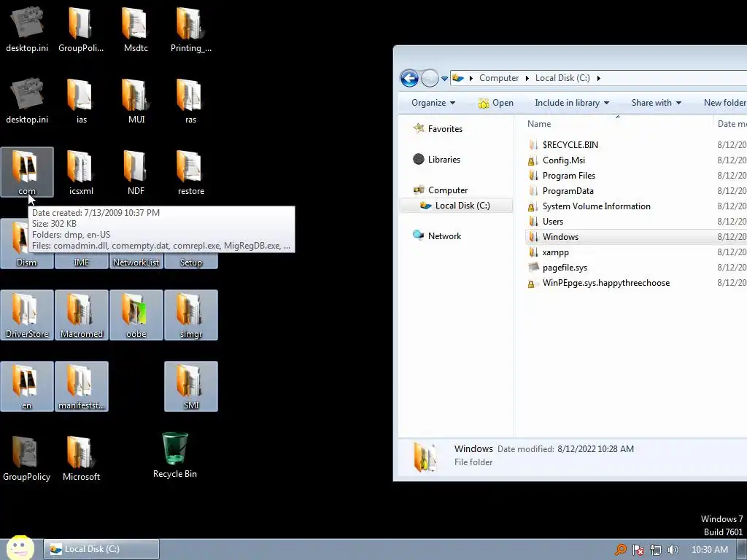Select the restore folder icon
The height and width of the screenshot is (560, 747).
[191, 172]
